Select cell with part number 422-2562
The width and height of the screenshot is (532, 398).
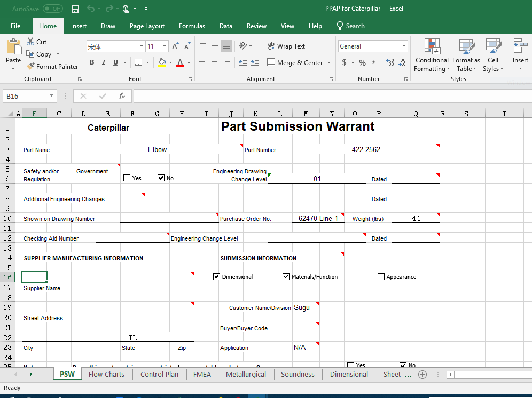[x=366, y=149]
